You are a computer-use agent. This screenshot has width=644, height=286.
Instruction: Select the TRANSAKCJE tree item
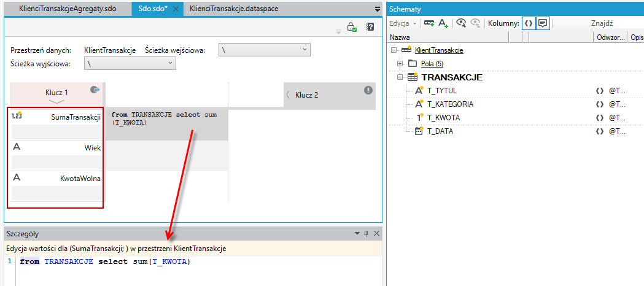pyautogui.click(x=452, y=77)
